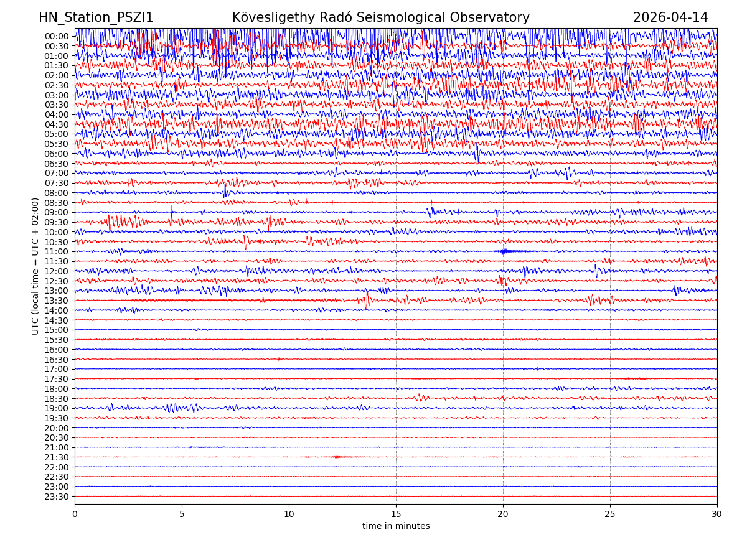Viewport: 747px width, 560px height.
Task: Click the 25 tick on the minutes axis
Action: pyautogui.click(x=610, y=515)
